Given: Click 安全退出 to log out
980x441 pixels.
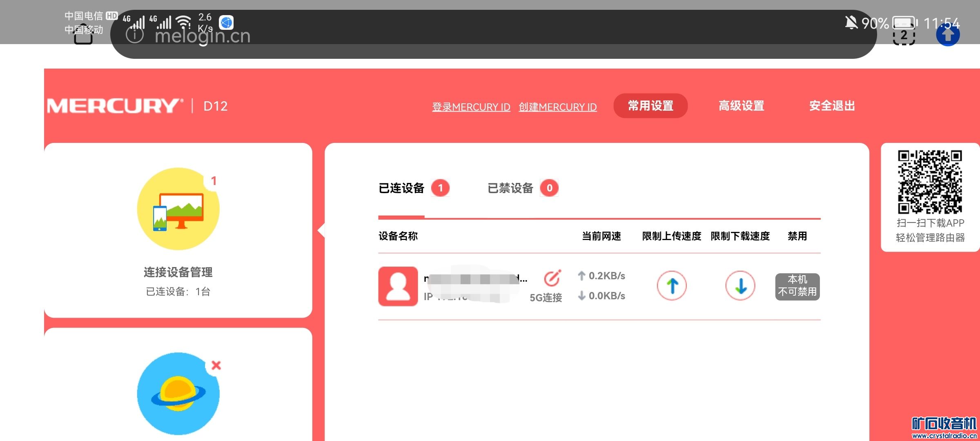Looking at the screenshot, I should click(x=832, y=106).
